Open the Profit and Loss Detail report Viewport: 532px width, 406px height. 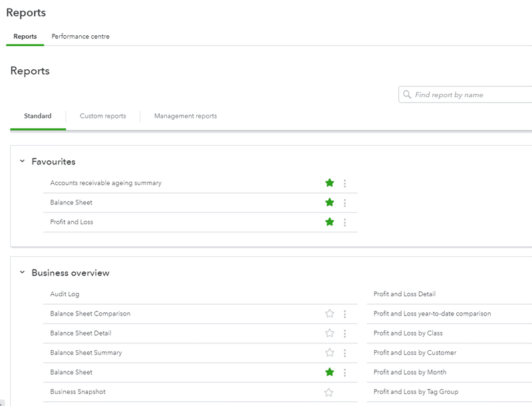point(404,294)
